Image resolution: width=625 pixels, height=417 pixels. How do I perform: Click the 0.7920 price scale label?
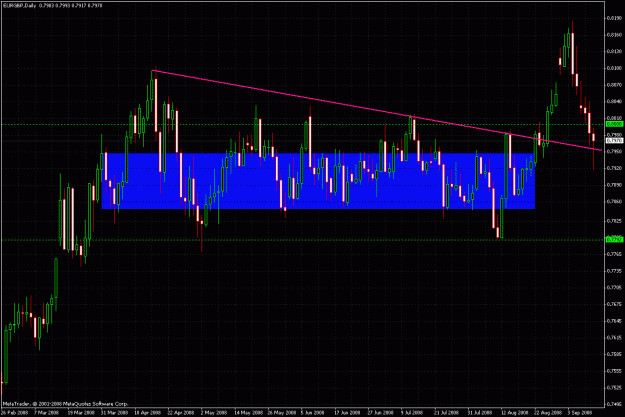point(615,168)
